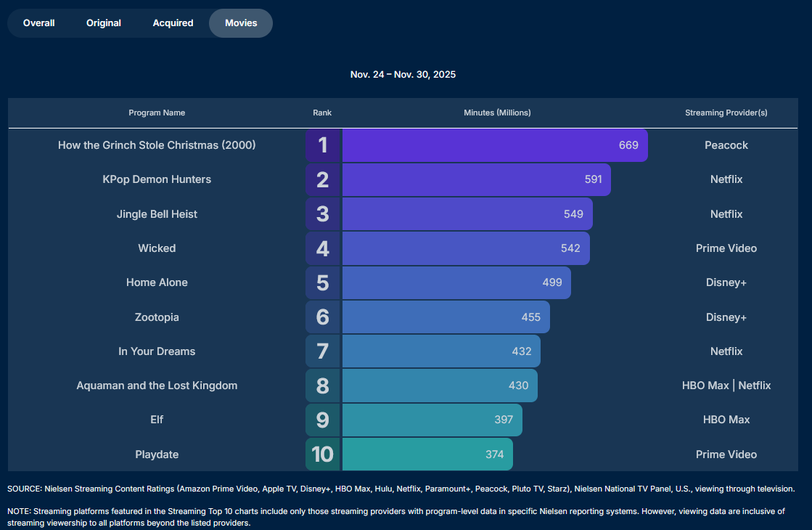Open the Acquired tab
812x530 pixels.
[173, 23]
